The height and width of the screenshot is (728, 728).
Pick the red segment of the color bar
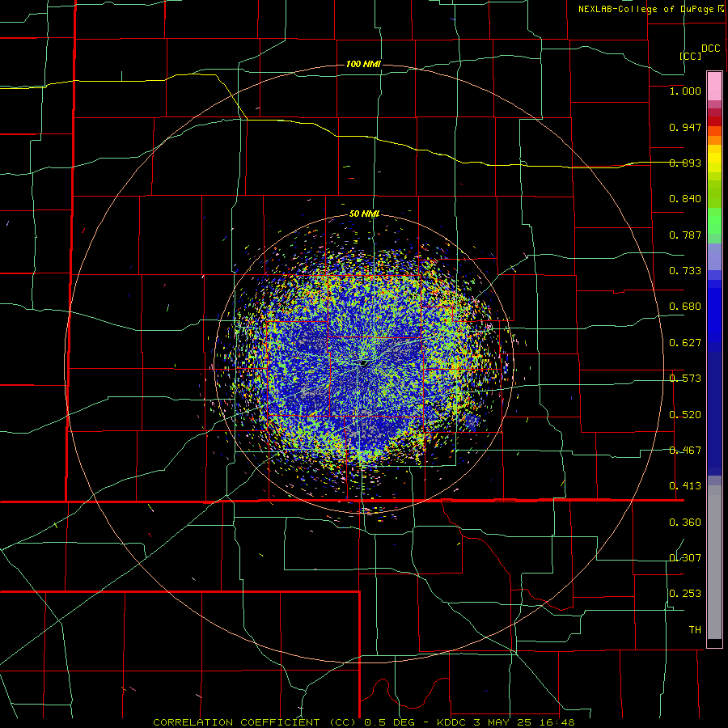[x=714, y=121]
